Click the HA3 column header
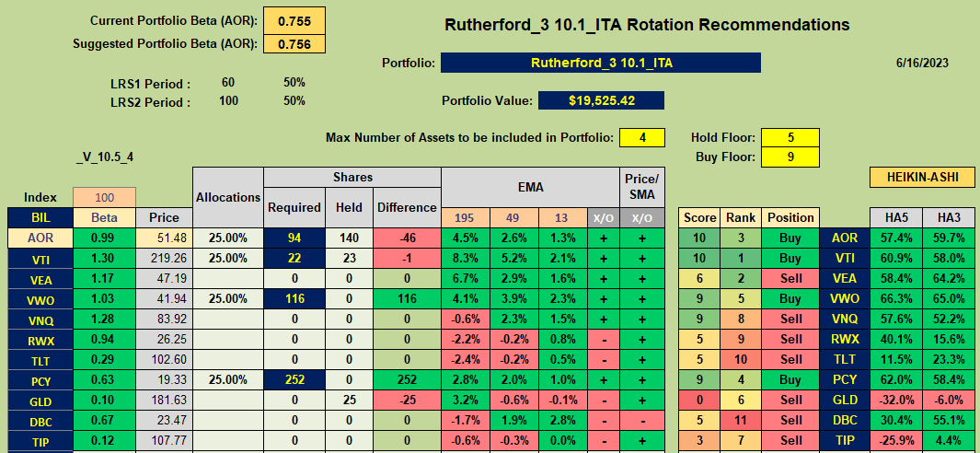The width and height of the screenshot is (980, 453). (x=950, y=217)
